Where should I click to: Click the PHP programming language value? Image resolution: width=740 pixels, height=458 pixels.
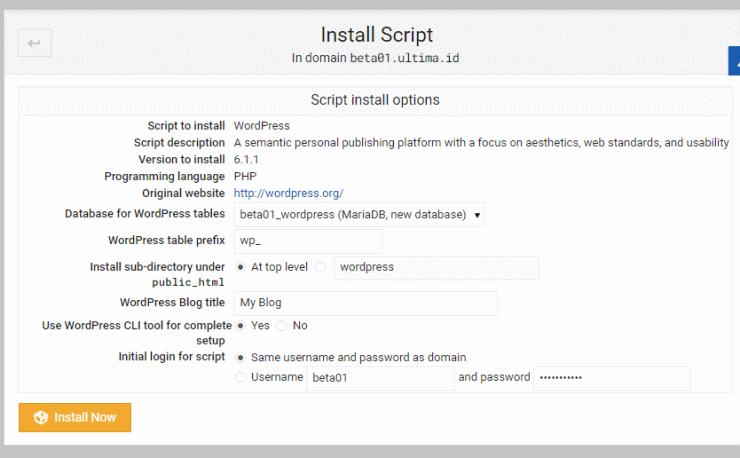pos(245,177)
